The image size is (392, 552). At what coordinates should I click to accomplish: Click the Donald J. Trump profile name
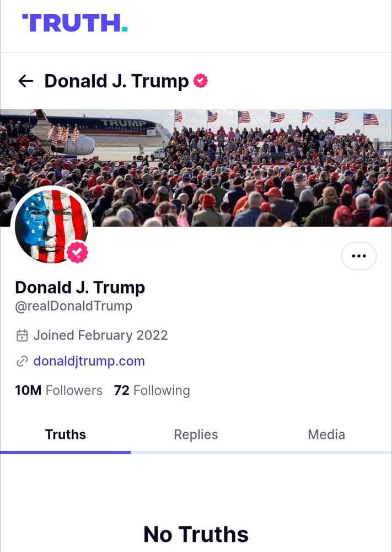click(x=80, y=288)
